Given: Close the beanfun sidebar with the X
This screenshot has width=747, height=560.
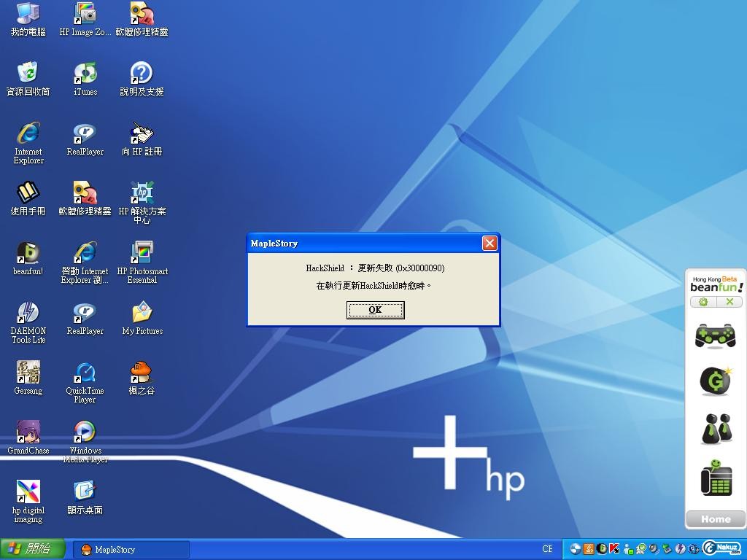Looking at the screenshot, I should click(x=729, y=302).
